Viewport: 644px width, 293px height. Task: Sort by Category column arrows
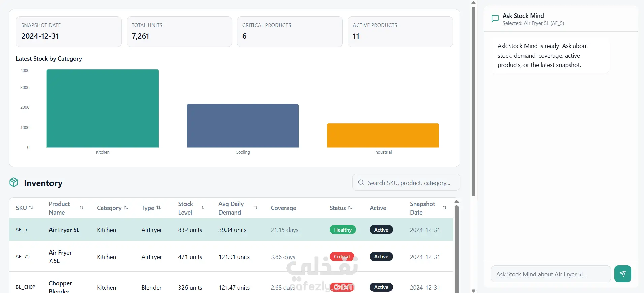(x=126, y=208)
